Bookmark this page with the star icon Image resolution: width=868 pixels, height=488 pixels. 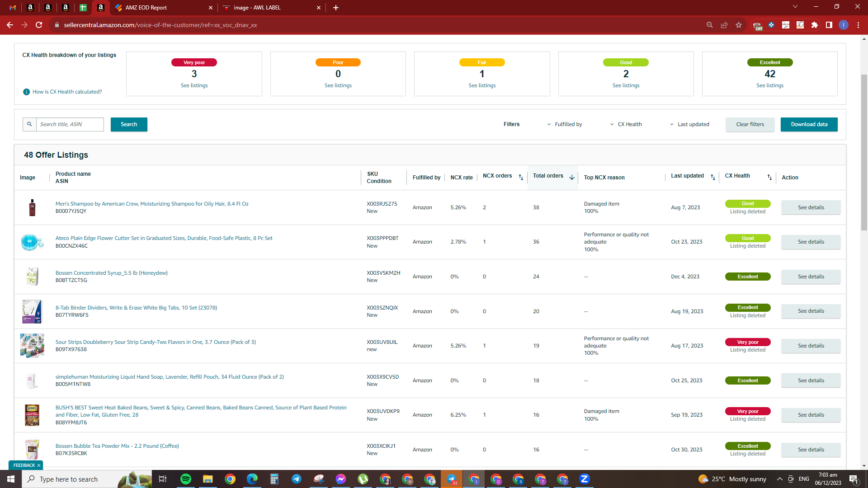(x=739, y=25)
